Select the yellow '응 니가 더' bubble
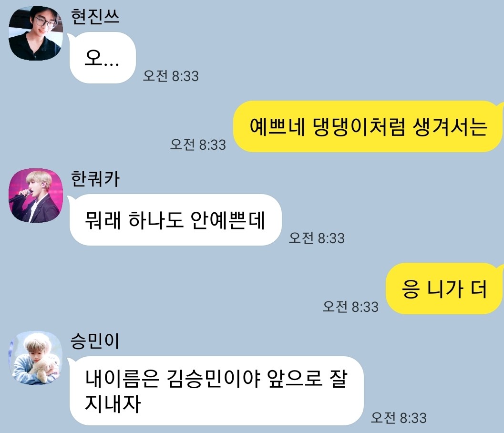The height and width of the screenshot is (433, 504). [444, 289]
